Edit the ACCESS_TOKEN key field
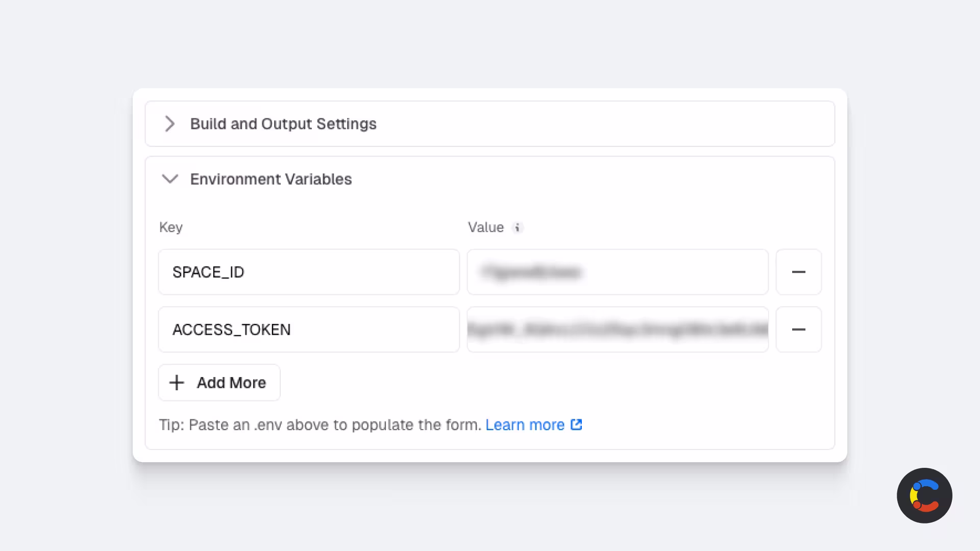 click(309, 330)
